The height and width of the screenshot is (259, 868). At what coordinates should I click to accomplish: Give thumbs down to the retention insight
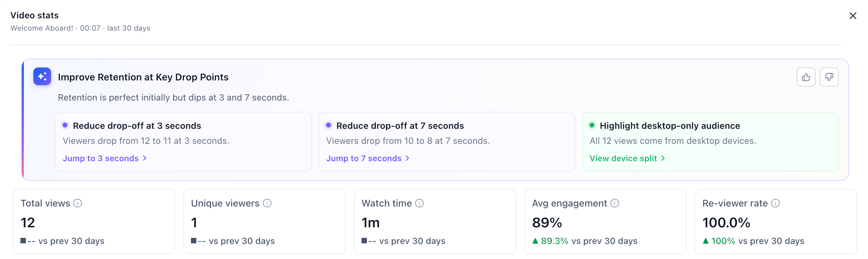[x=829, y=77]
